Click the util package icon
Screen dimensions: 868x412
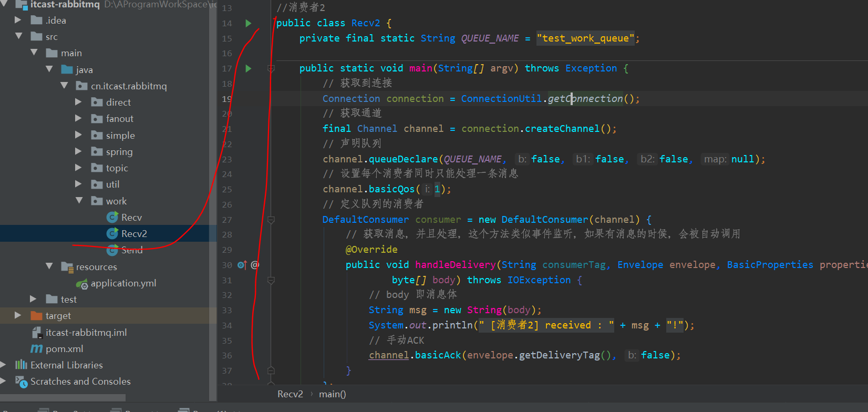[97, 184]
